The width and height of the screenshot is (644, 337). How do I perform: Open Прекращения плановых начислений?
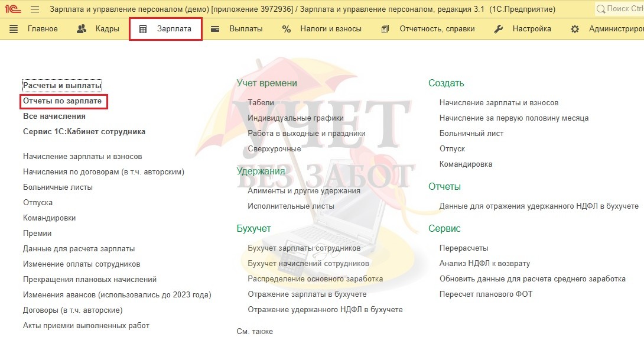(90, 280)
